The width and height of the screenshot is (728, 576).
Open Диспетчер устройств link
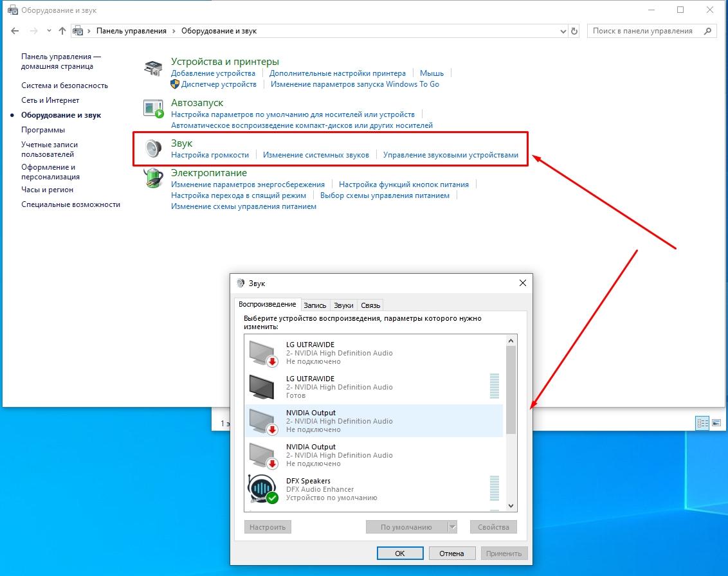(x=219, y=84)
